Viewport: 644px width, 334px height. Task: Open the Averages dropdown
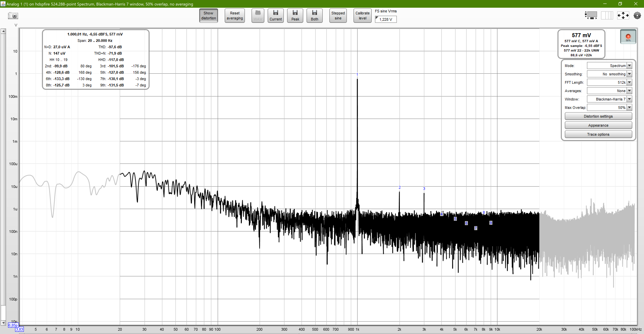pyautogui.click(x=630, y=91)
